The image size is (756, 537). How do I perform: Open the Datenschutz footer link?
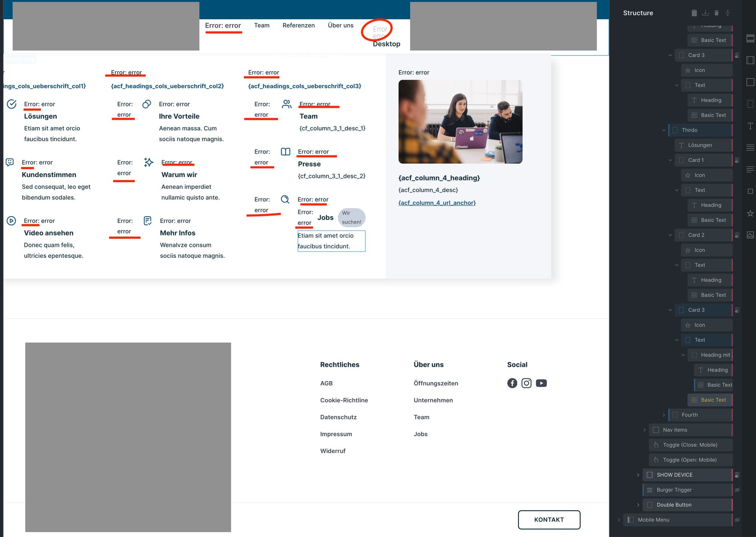tap(338, 417)
